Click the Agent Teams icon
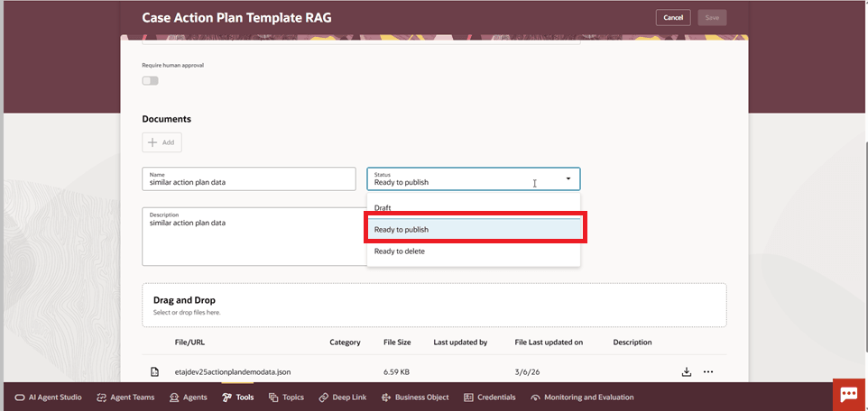Screen dimensions: 868x411 coord(101,397)
